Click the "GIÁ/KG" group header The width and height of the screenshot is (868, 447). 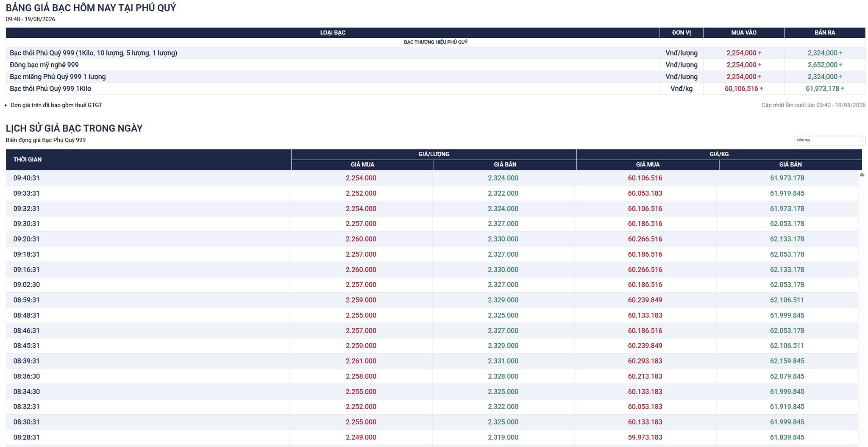(719, 154)
